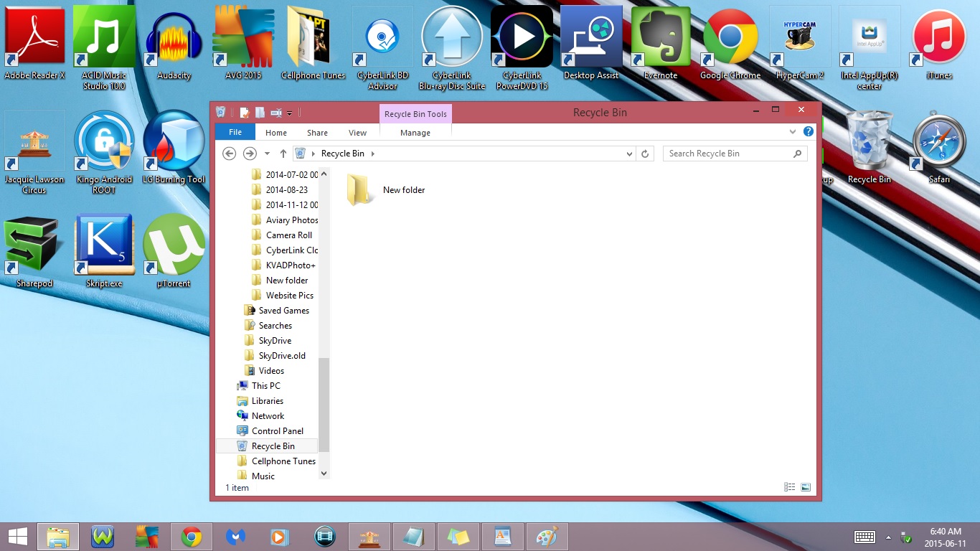This screenshot has height=551, width=980.
Task: Click Properties icon in quick access toolbar
Action: (x=245, y=113)
